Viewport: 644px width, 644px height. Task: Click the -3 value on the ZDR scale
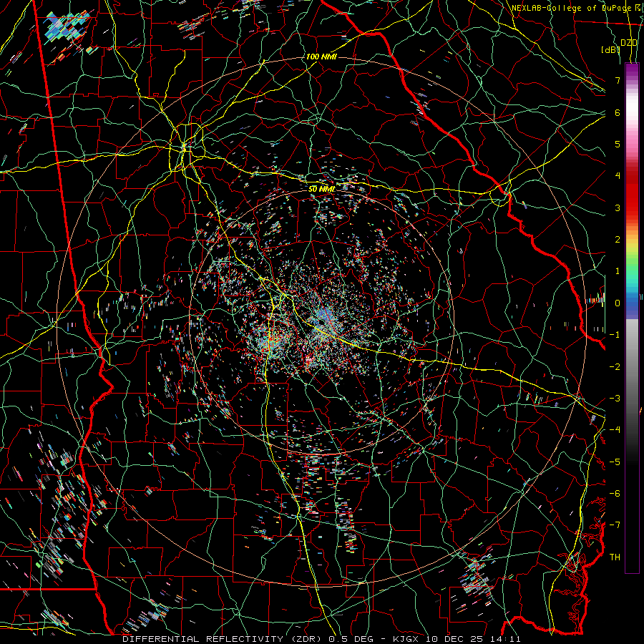click(615, 399)
